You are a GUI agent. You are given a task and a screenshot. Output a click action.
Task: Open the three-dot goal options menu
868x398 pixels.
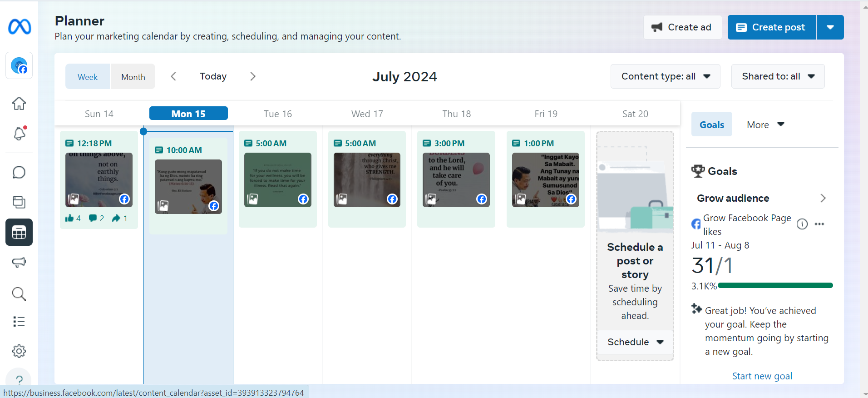pyautogui.click(x=819, y=224)
